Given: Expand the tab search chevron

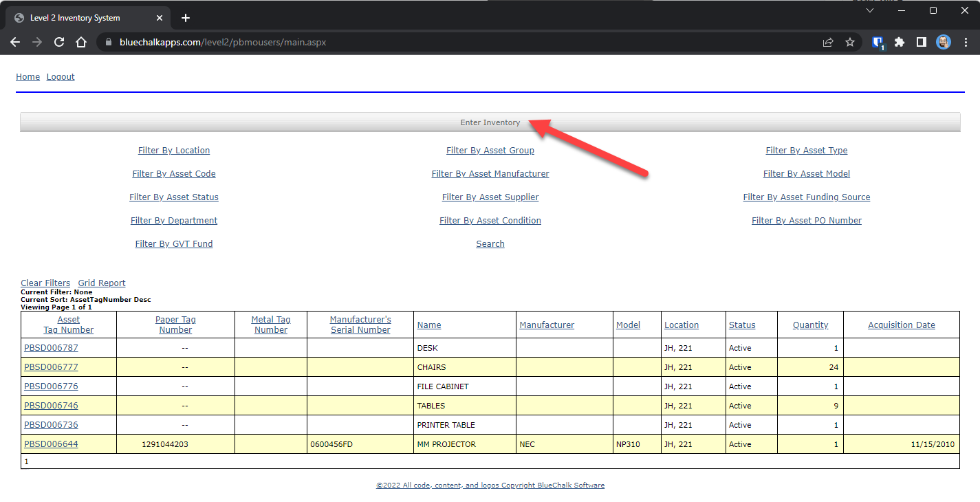Looking at the screenshot, I should [x=870, y=10].
